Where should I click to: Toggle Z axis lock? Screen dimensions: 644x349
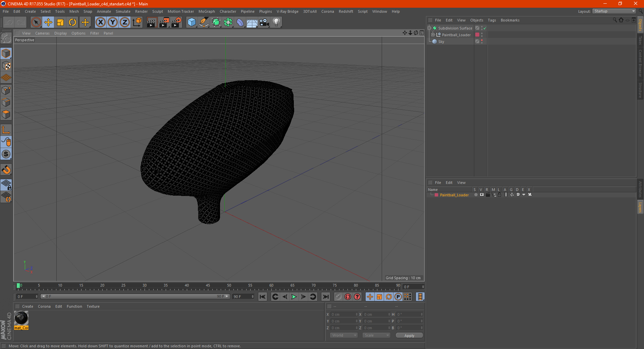pyautogui.click(x=125, y=22)
